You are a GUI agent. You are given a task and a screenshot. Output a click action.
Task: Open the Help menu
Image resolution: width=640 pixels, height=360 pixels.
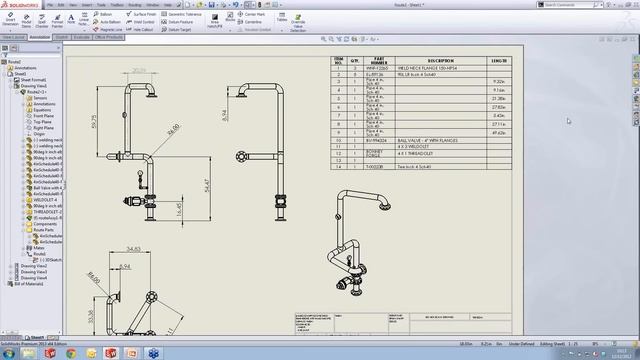point(168,5)
